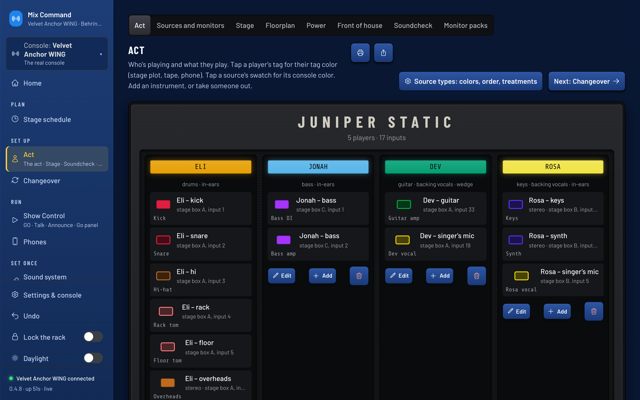Click the Undo arrow

[x=15, y=316]
